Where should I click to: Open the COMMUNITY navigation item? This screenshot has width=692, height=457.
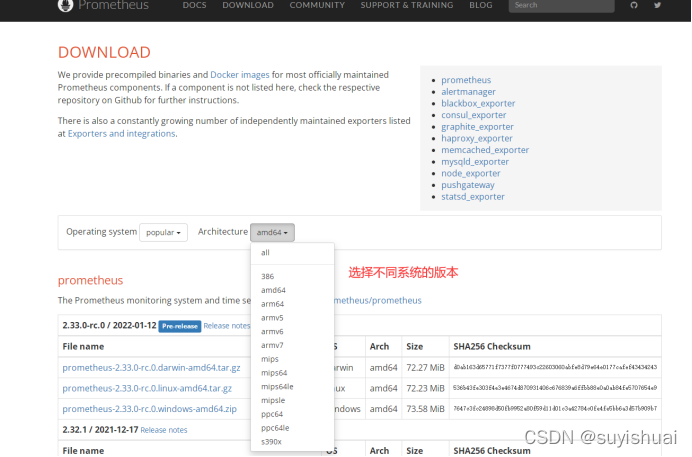[317, 5]
